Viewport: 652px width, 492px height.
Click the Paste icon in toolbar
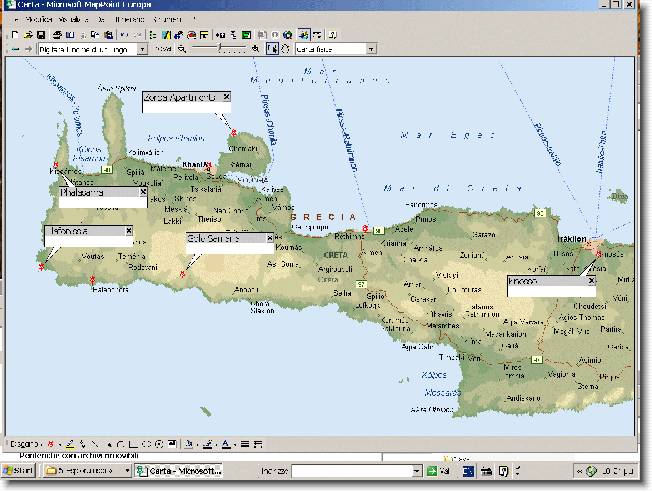click(108, 35)
